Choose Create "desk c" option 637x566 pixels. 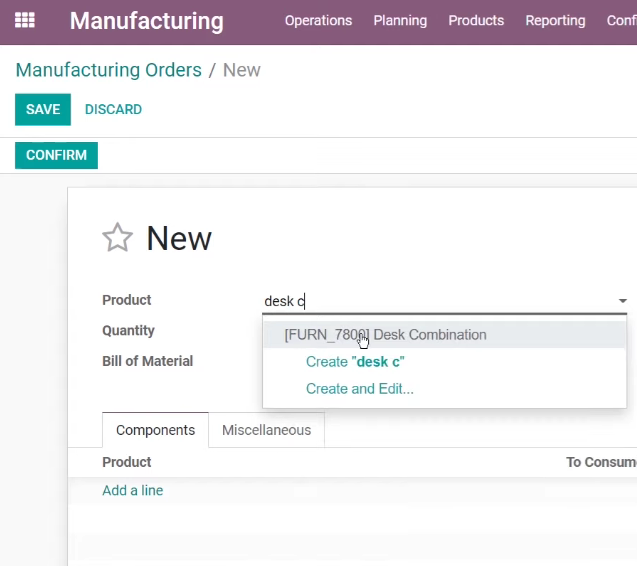coord(355,362)
